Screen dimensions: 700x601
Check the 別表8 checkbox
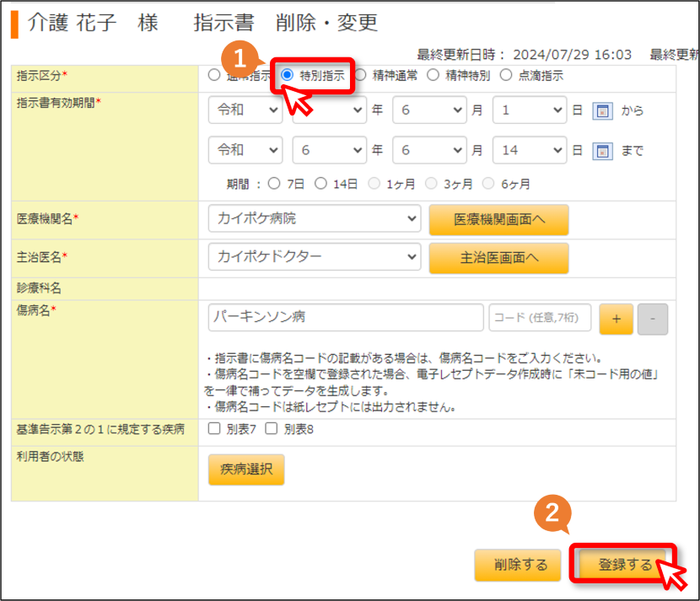click(x=272, y=429)
